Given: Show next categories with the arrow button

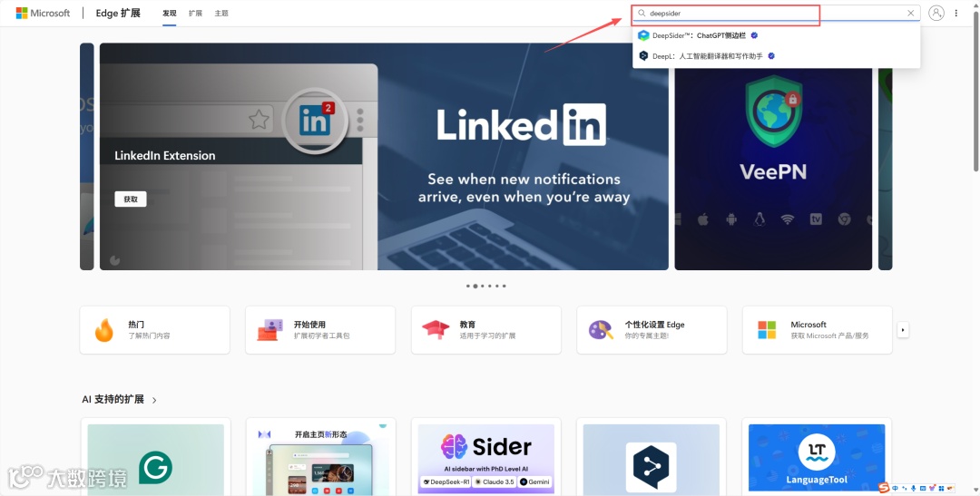Looking at the screenshot, I should [903, 330].
